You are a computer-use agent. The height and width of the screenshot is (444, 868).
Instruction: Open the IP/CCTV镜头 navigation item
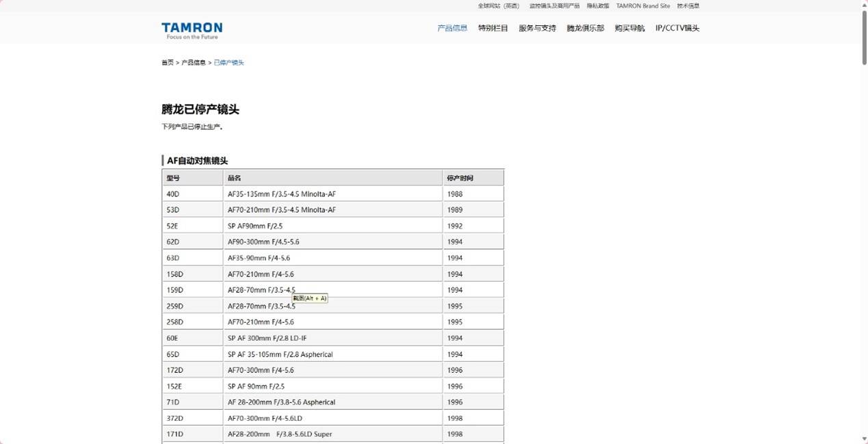pos(677,28)
